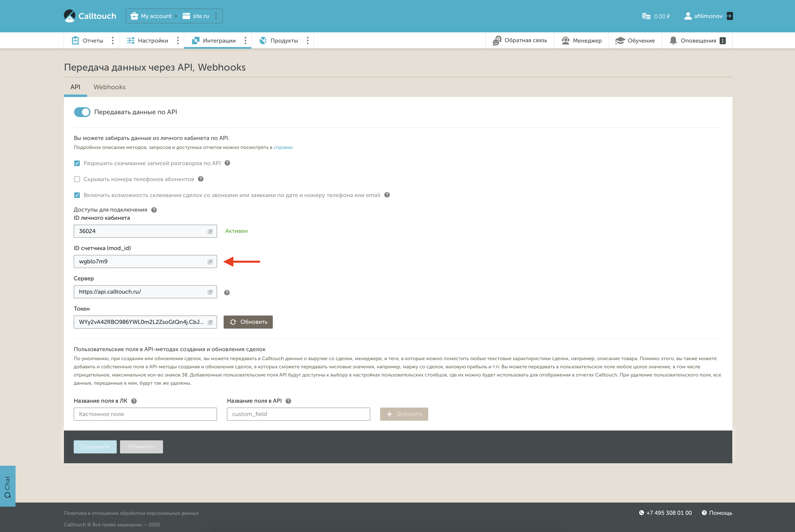Copy the Сервер URL

click(210, 292)
